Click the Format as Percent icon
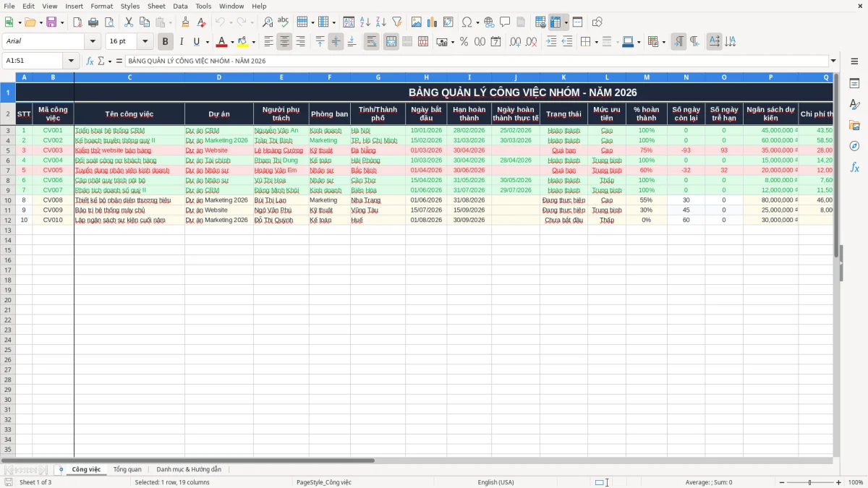The width and height of the screenshot is (868, 488). click(x=464, y=42)
